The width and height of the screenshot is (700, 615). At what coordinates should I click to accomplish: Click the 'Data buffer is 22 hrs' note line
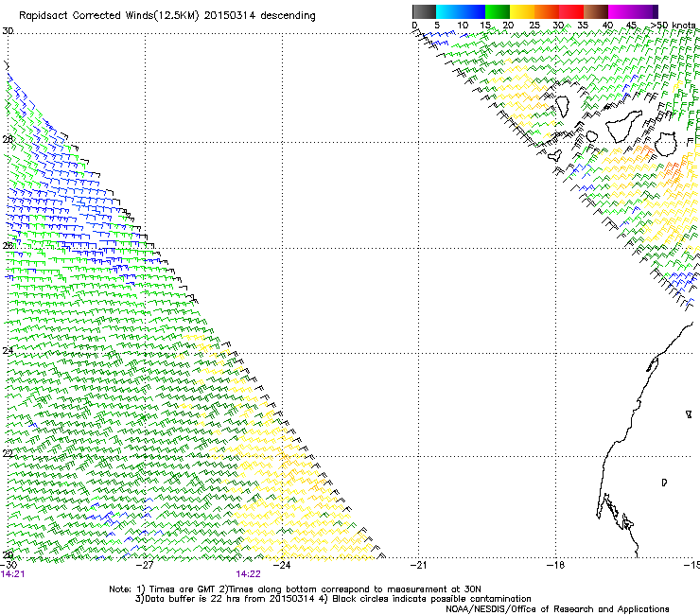tap(333, 599)
